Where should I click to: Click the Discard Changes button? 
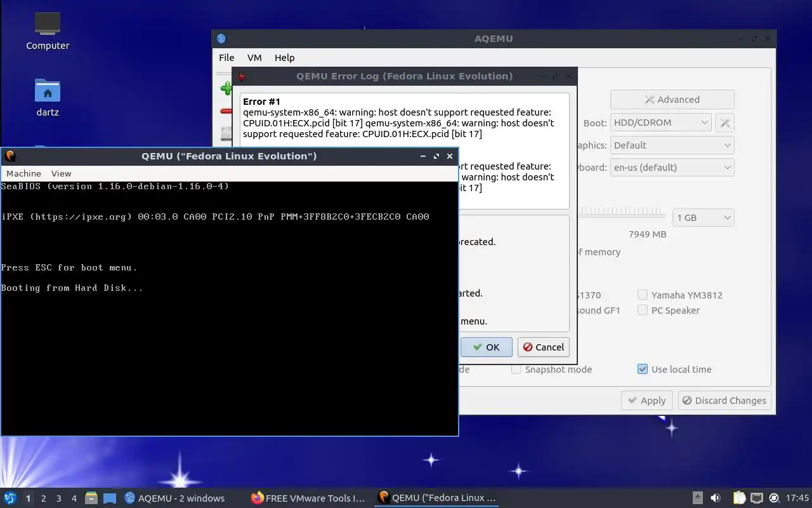click(x=724, y=400)
